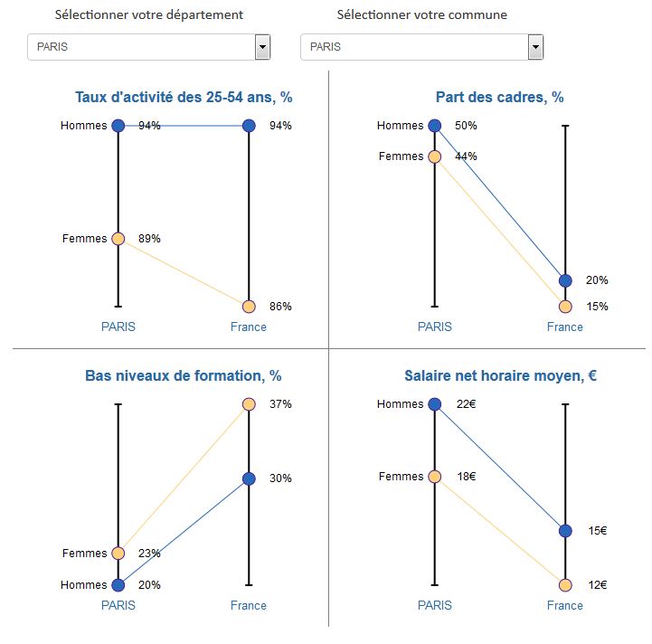Click the 'Salaire net horaire moyen' title
Viewport: 652px width, 644px height.
click(x=500, y=376)
